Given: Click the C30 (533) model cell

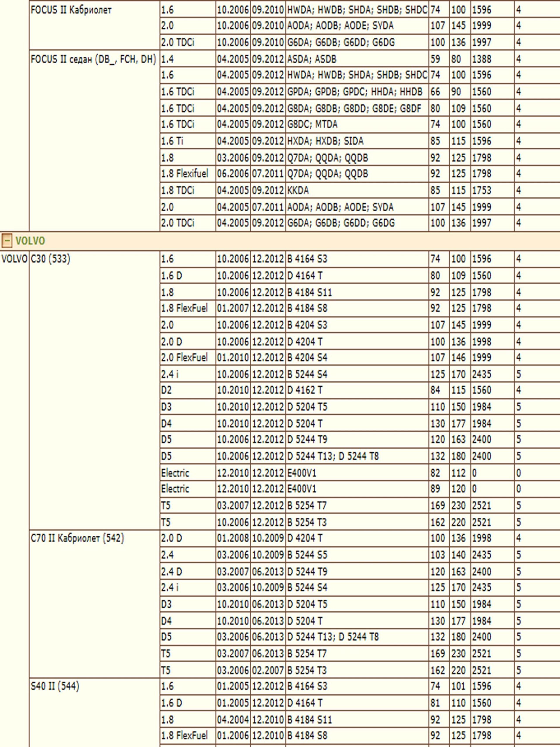Looking at the screenshot, I should coord(51,259).
